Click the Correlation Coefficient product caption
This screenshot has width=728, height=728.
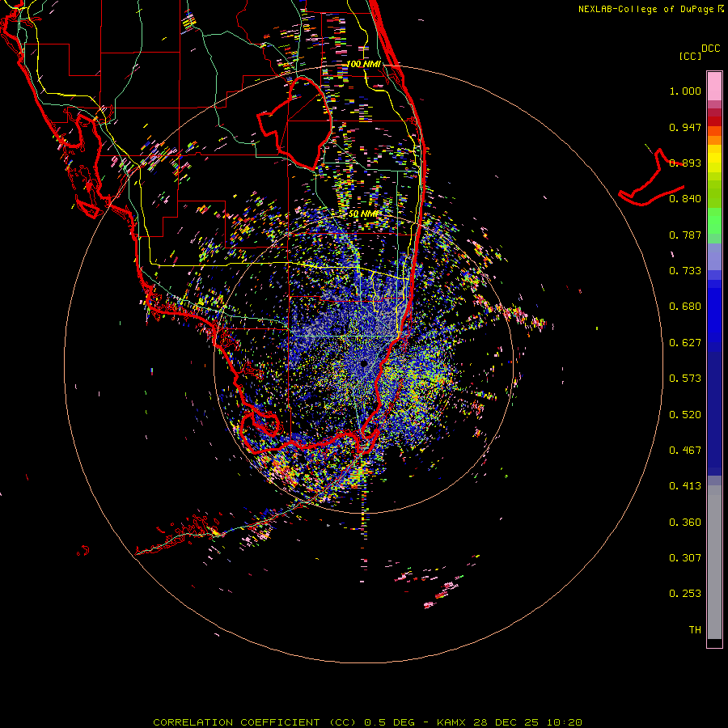(367, 722)
